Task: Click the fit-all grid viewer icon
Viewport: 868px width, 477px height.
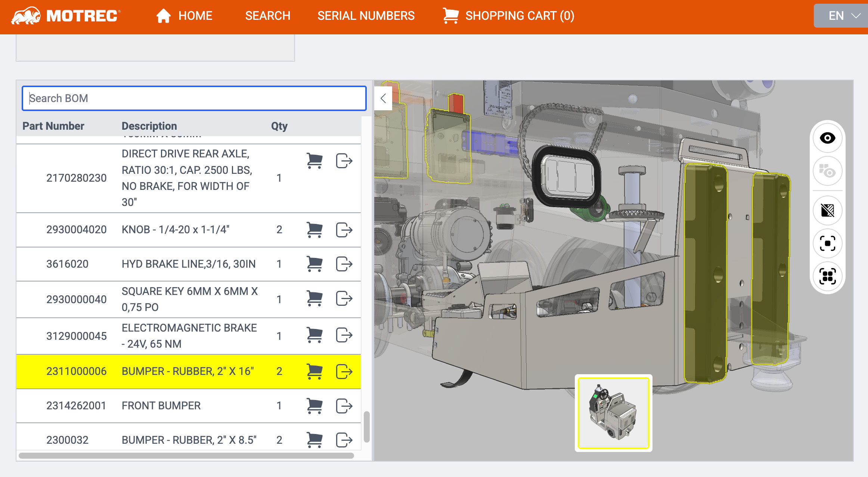Action: (x=827, y=276)
